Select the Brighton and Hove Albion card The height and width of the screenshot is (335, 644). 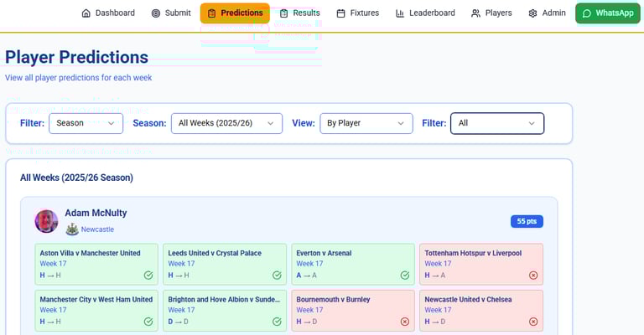click(x=225, y=311)
